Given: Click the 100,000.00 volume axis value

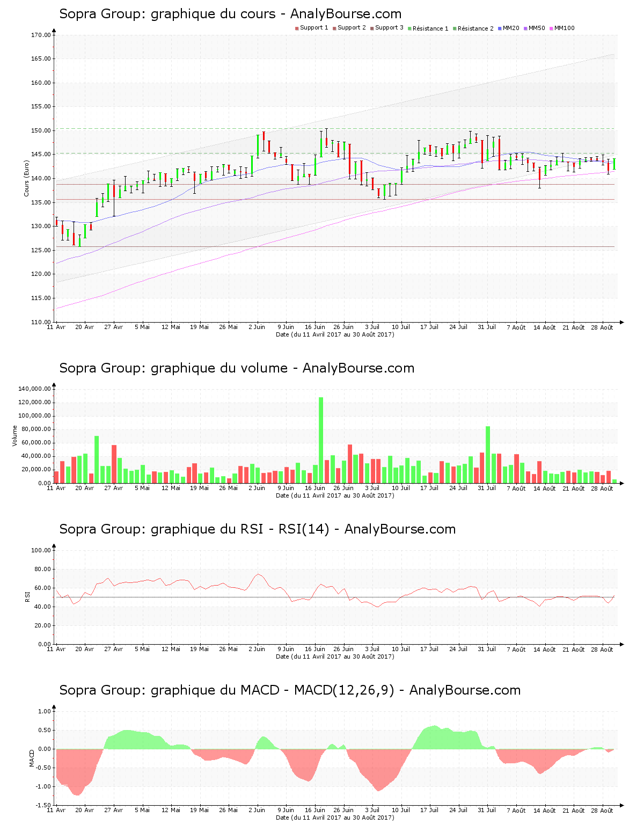Looking at the screenshot, I should click(34, 415).
